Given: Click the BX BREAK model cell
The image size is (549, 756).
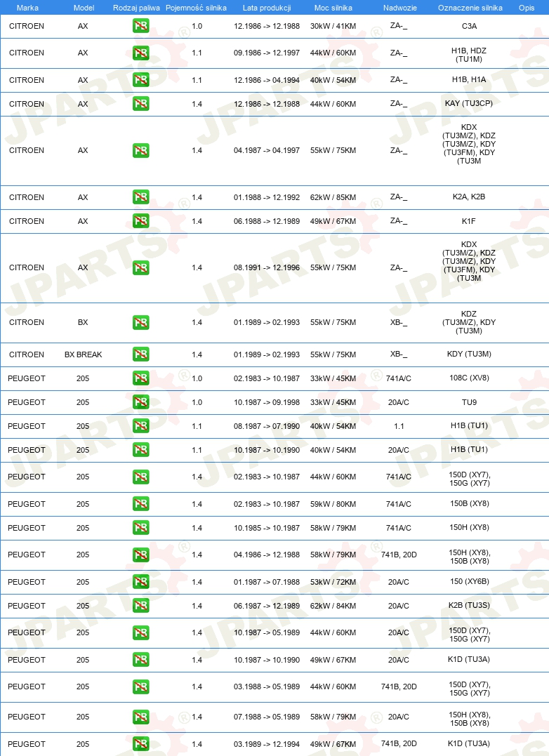Looking at the screenshot, I should (x=84, y=354).
